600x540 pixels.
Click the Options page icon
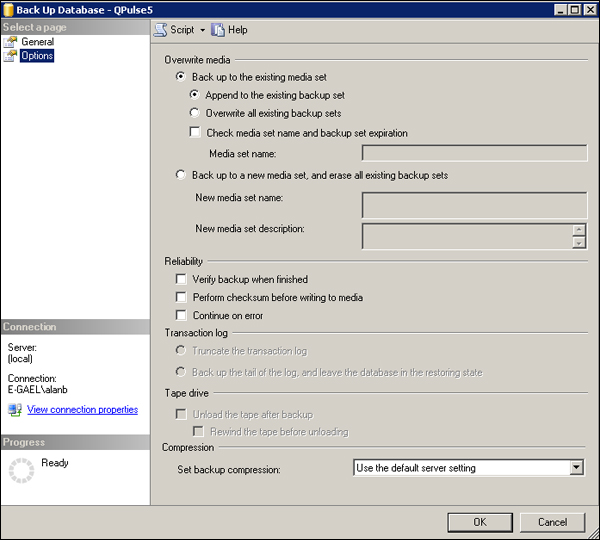pyautogui.click(x=10, y=56)
